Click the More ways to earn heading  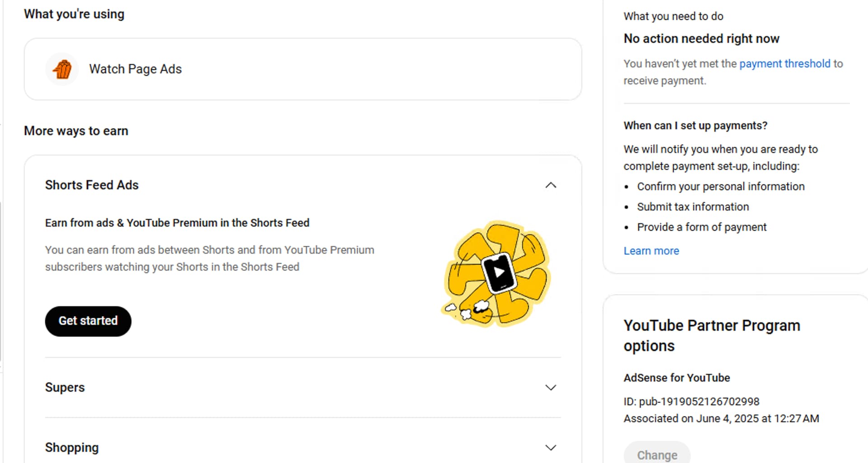(x=76, y=131)
